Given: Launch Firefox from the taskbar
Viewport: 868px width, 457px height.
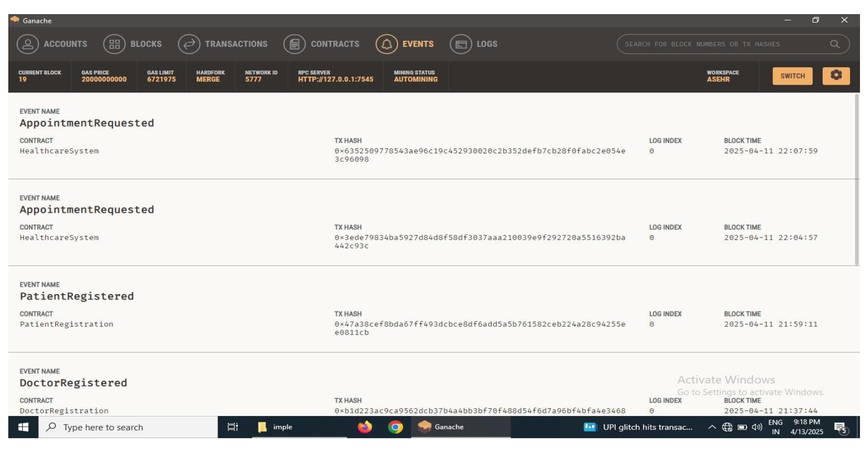Looking at the screenshot, I should click(364, 427).
